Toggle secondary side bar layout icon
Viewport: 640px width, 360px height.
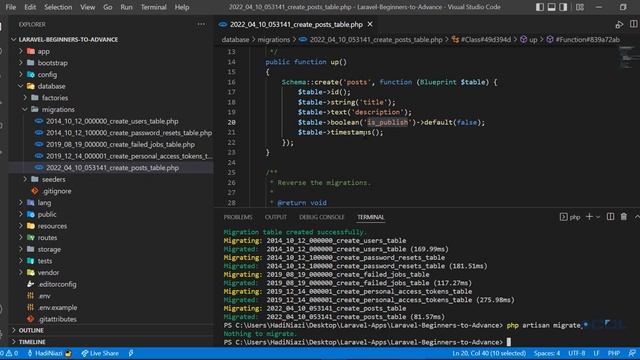[x=563, y=7]
